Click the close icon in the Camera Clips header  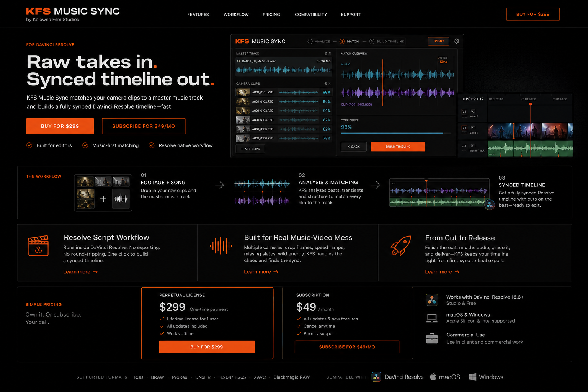pos(330,83)
